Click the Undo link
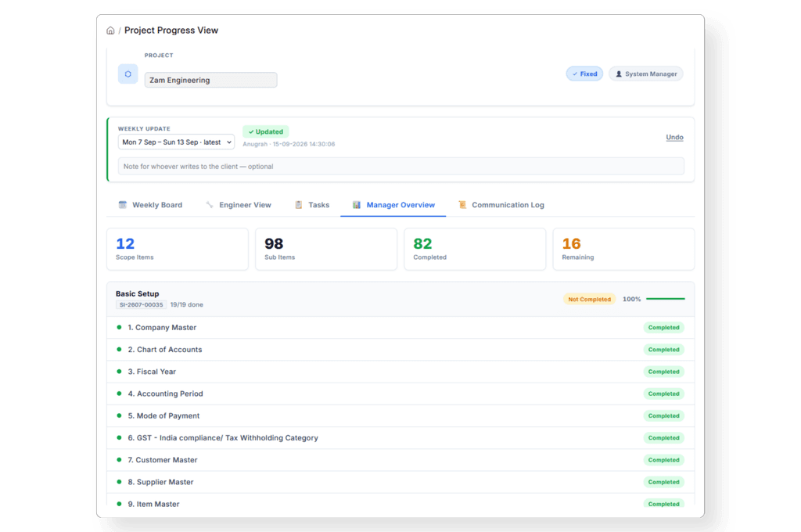The width and height of the screenshot is (801, 532). pos(674,137)
